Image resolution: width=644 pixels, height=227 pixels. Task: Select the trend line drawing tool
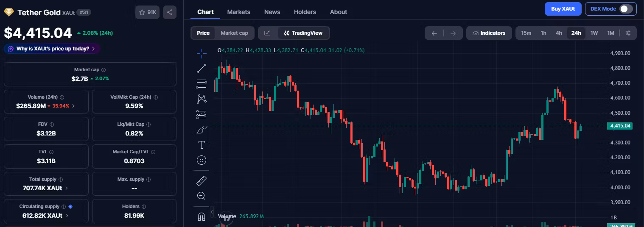click(x=202, y=68)
